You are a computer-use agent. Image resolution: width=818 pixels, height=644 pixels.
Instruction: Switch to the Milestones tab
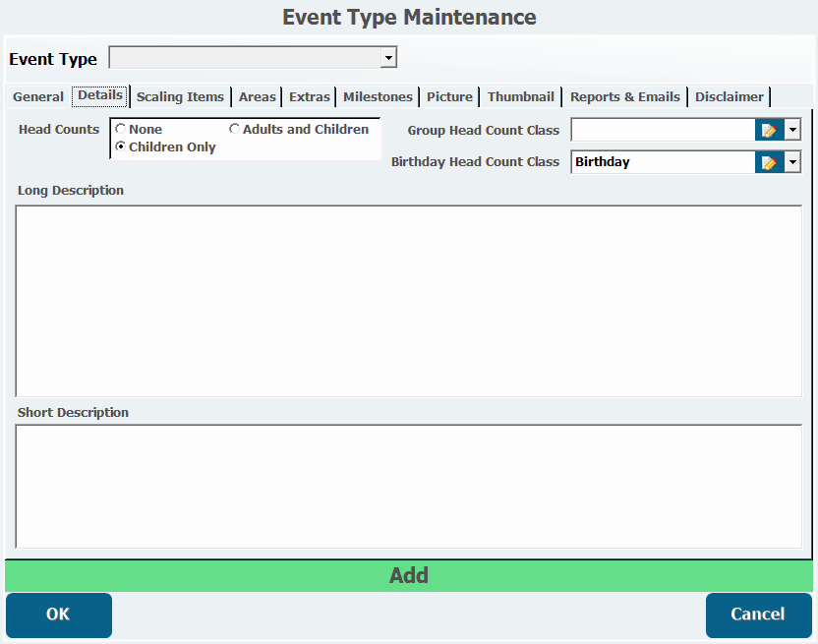tap(378, 96)
